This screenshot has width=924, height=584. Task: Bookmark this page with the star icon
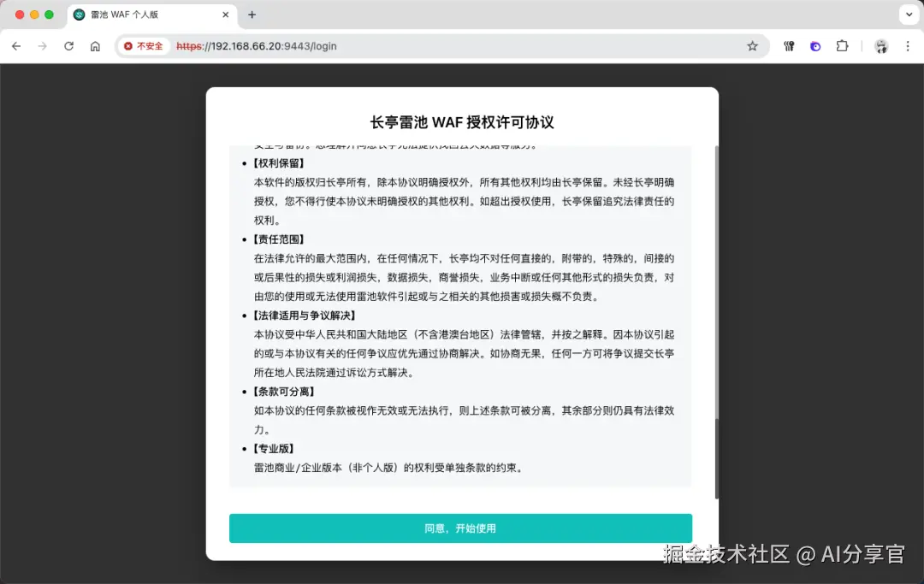tap(753, 46)
